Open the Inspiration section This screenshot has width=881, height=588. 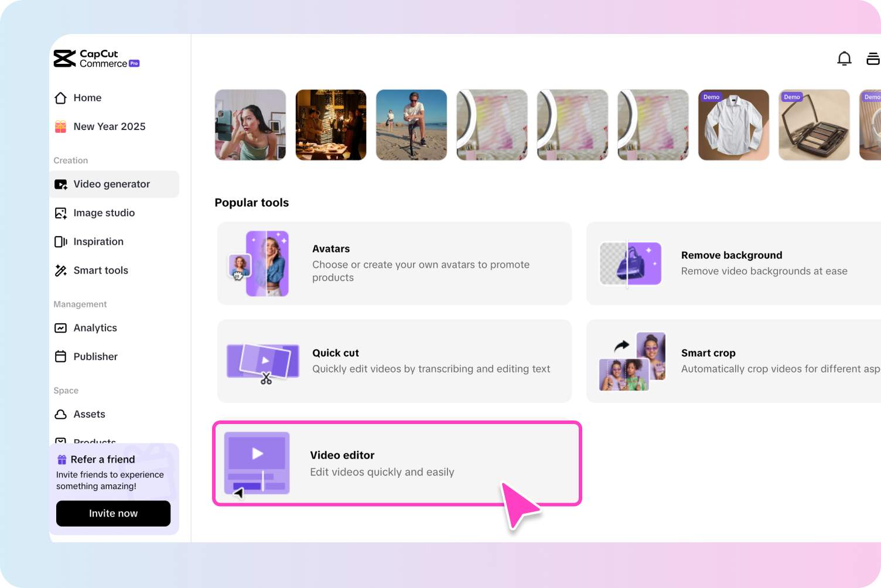click(98, 241)
